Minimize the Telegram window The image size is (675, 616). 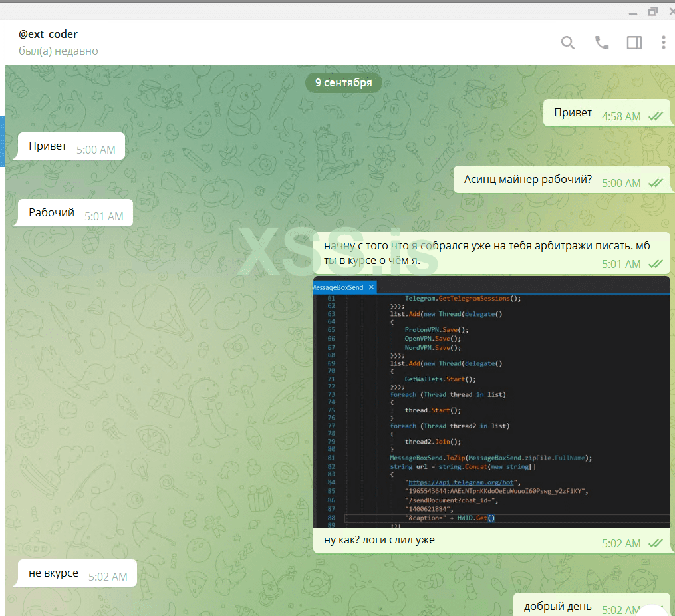pyautogui.click(x=632, y=14)
